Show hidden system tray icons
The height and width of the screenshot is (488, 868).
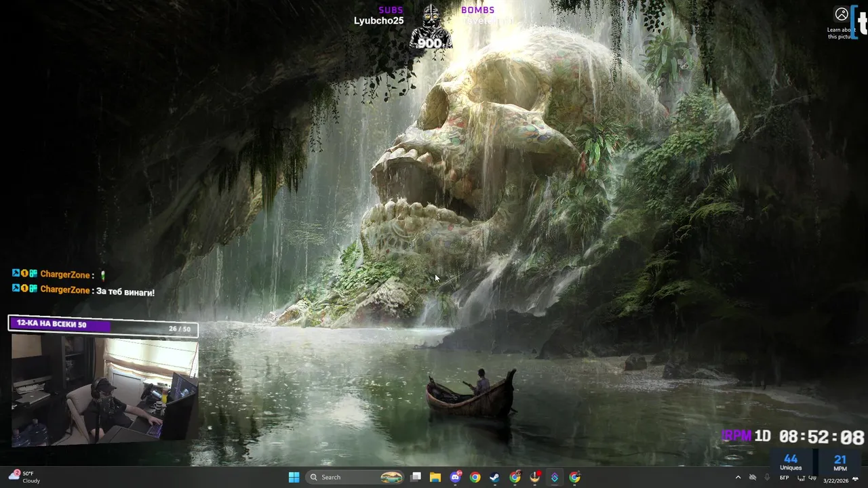738,478
